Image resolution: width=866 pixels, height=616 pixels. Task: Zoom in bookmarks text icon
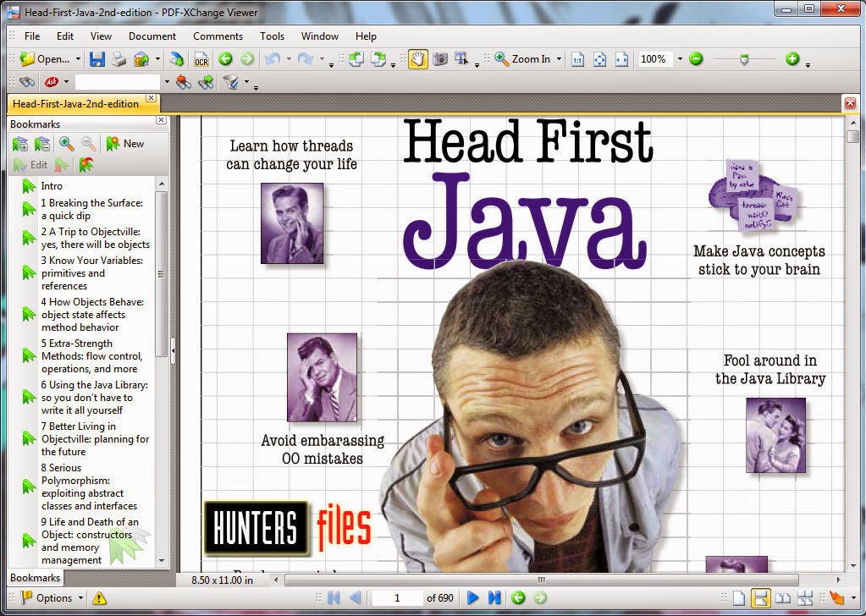(66, 144)
